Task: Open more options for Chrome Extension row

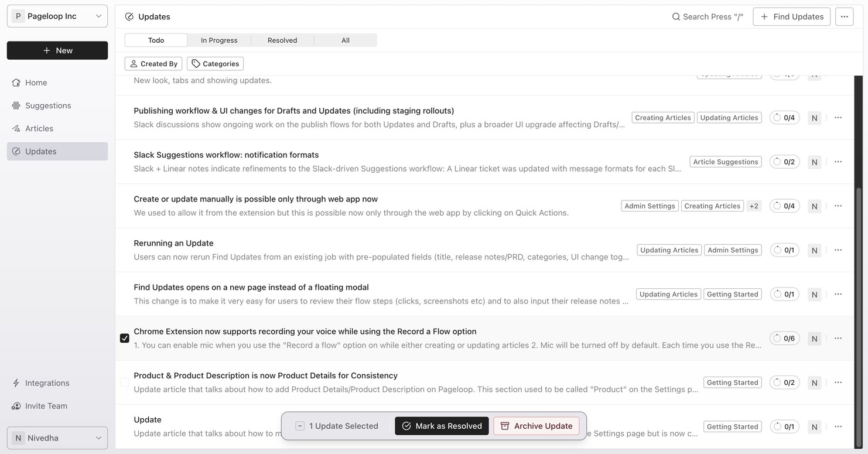Action: (838, 338)
